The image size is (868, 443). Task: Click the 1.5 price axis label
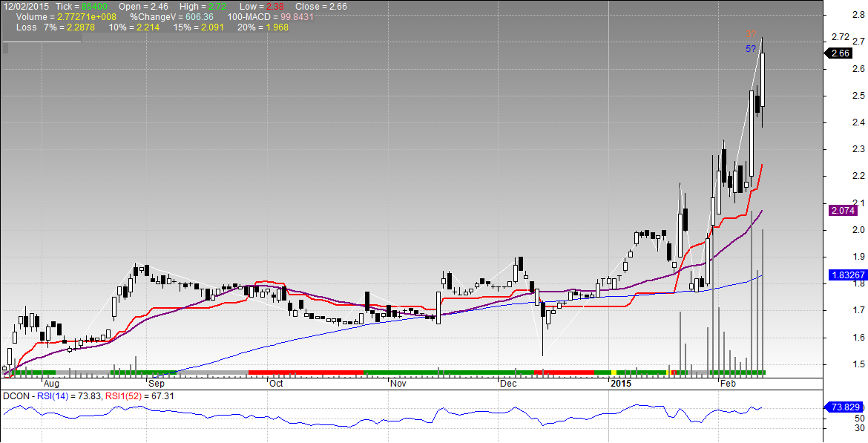(x=859, y=364)
